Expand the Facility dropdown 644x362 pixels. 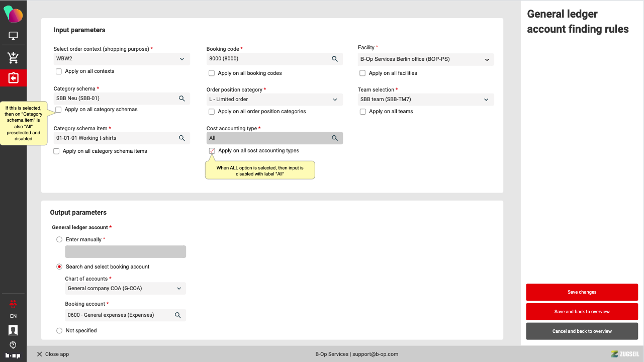486,59
